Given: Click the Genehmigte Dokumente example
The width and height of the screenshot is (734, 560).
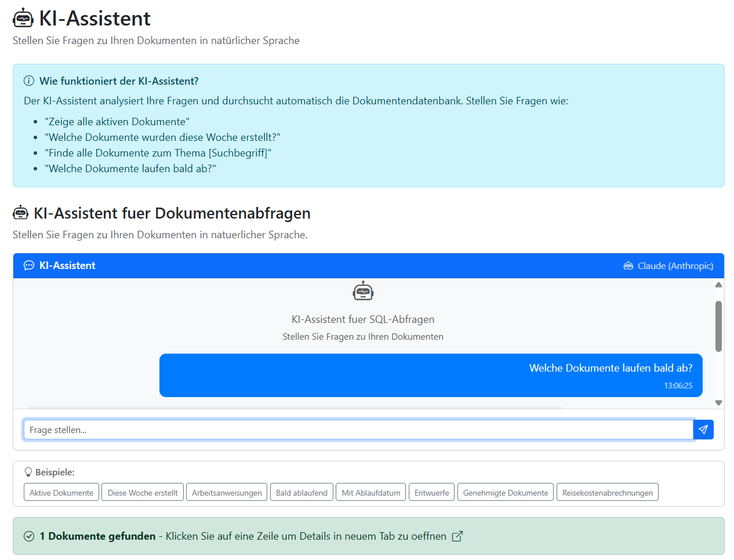Looking at the screenshot, I should 505,492.
